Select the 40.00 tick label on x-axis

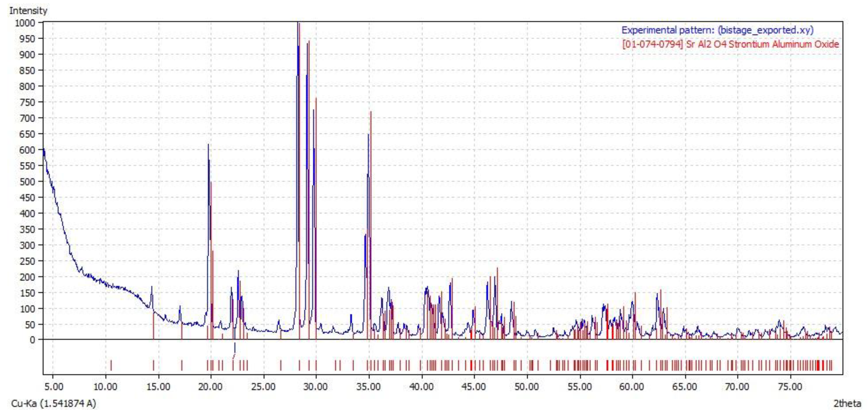pyautogui.click(x=421, y=387)
